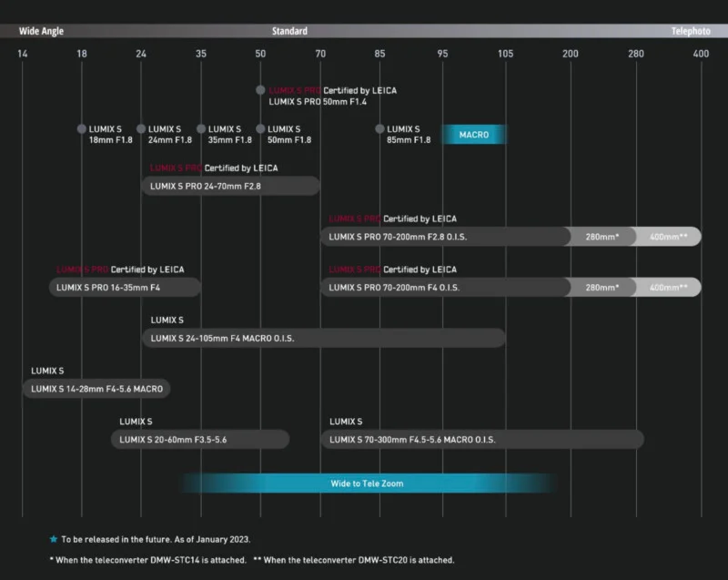Select the LUMIX S 35mm F1.8 dot marker
Image resolution: width=728 pixels, height=580 pixels.
[201, 129]
